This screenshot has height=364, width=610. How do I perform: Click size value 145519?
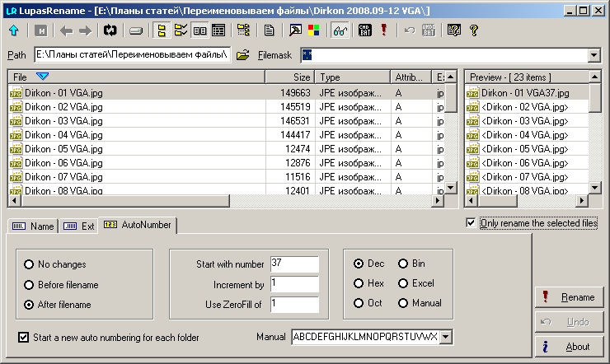point(295,107)
